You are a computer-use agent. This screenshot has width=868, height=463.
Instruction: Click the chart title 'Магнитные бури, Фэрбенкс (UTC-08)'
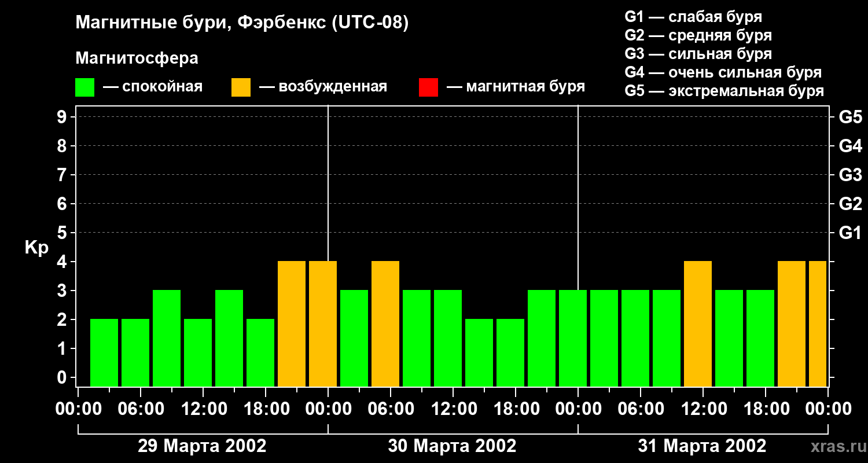tap(242, 23)
